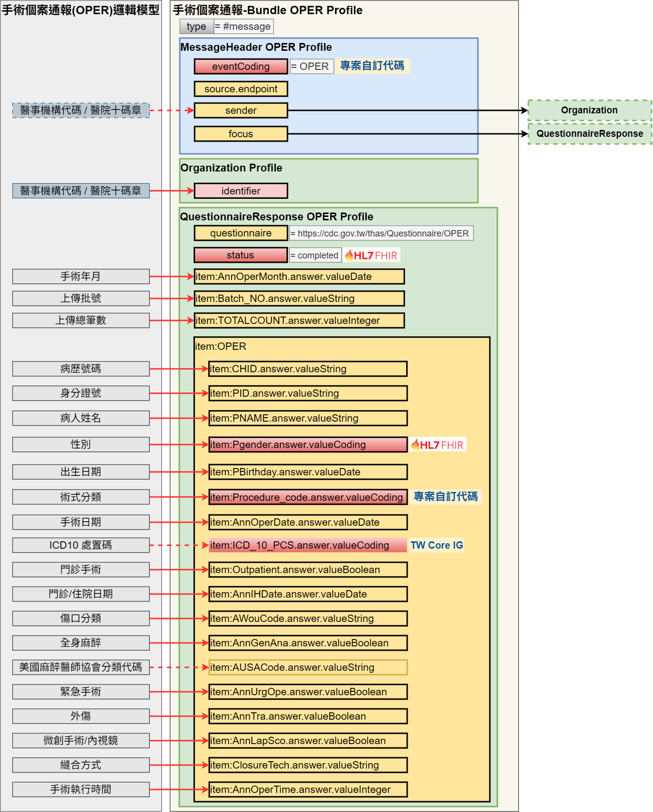
Task: Click the 緊急手術 logical model box
Action: click(x=81, y=692)
